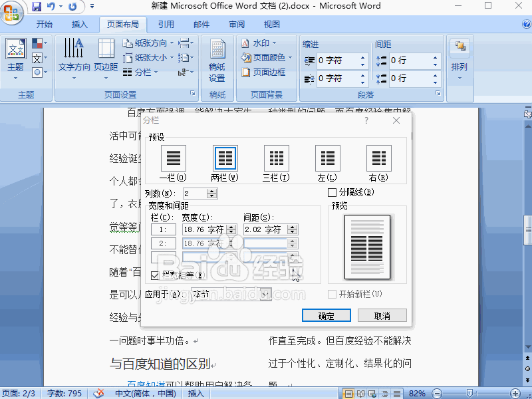Save document via quick access toolbar
Viewport: 532px width, 399px height.
[x=37, y=6]
